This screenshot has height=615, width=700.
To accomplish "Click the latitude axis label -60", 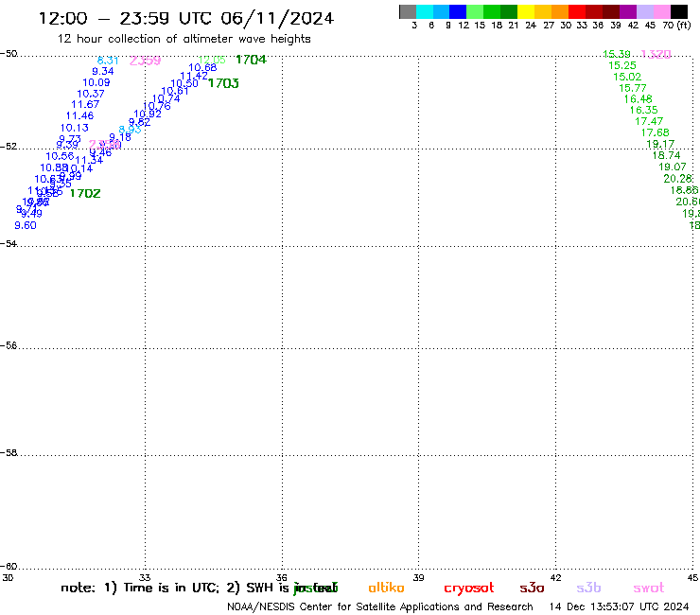I will 9,567.
